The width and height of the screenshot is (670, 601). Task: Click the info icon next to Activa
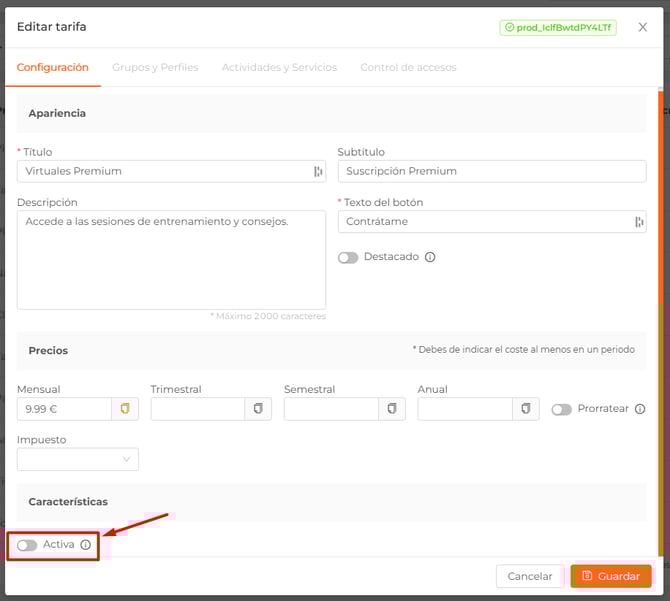86,545
